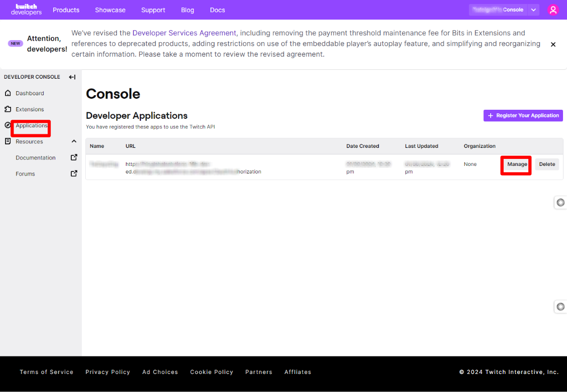Image resolution: width=567 pixels, height=392 pixels.
Task: Open the Docs page
Action: 217,10
